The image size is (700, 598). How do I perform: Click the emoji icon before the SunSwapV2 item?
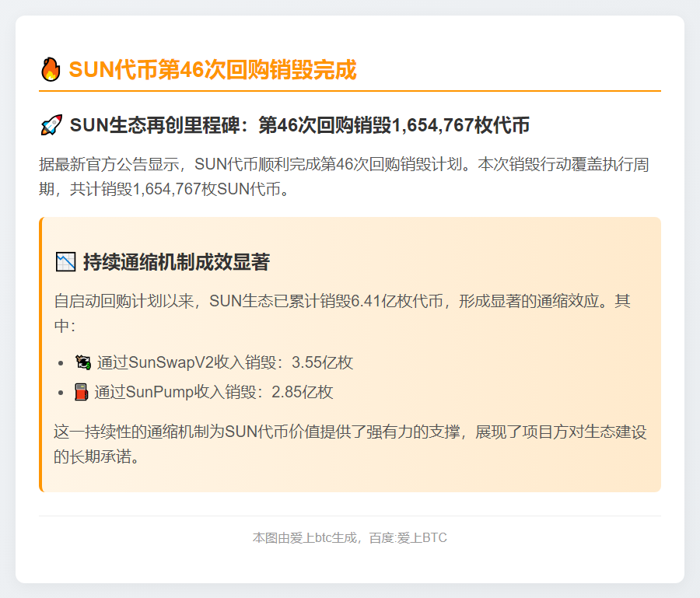tap(82, 362)
